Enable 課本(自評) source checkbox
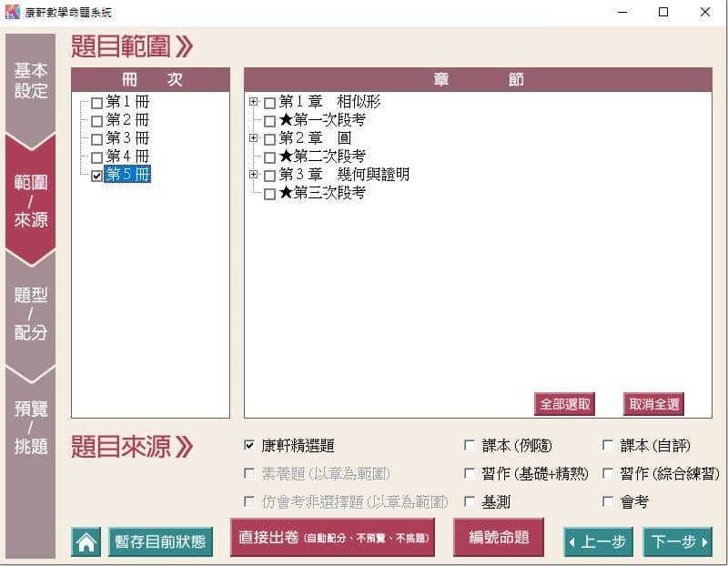728x566 pixels. tap(607, 445)
